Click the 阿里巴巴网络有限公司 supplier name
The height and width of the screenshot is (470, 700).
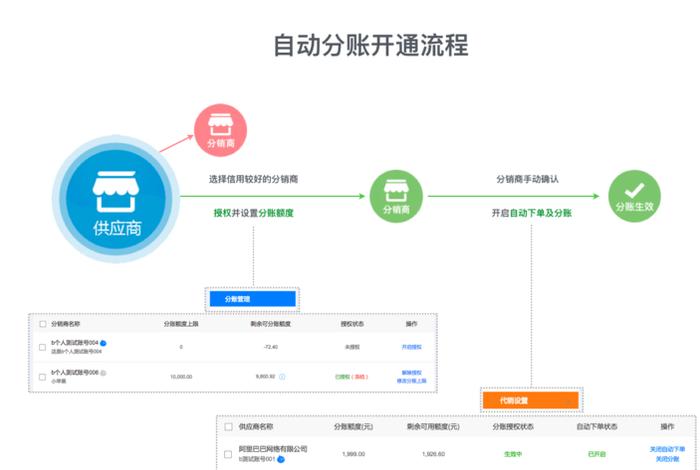click(273, 449)
